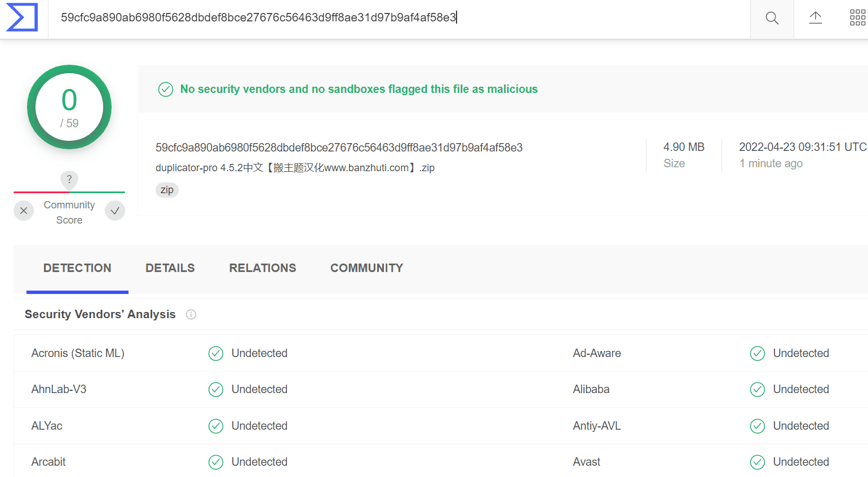Screen dimensions: 868x477
Task: Click the hash search input field
Action: click(x=399, y=18)
